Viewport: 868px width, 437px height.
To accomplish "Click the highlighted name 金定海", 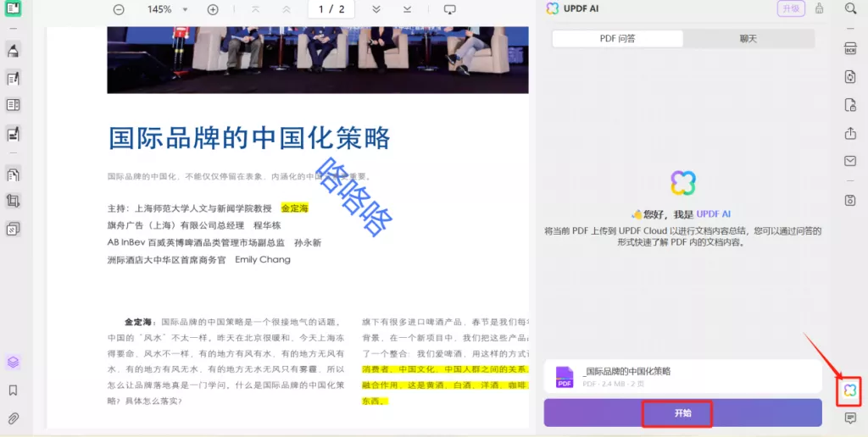I will (294, 208).
